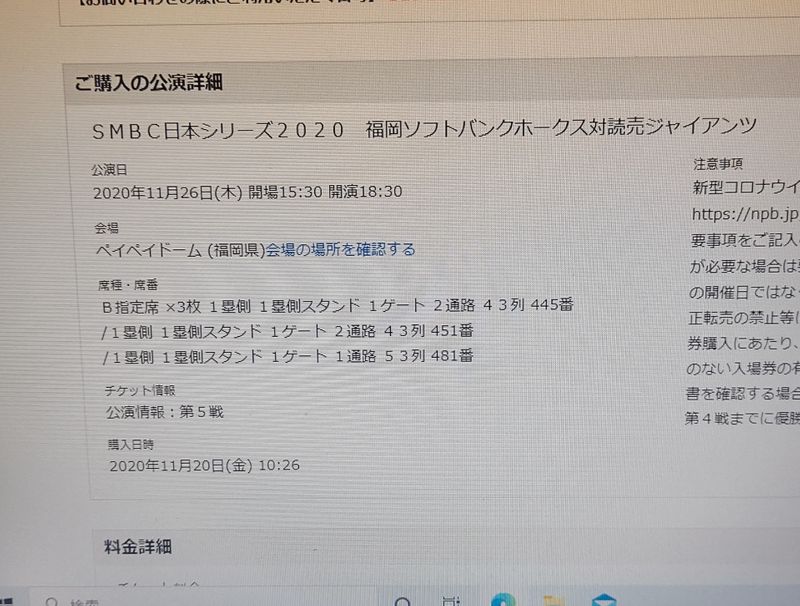Click the https://npb.jp URL in notes

pyautogui.click(x=745, y=214)
